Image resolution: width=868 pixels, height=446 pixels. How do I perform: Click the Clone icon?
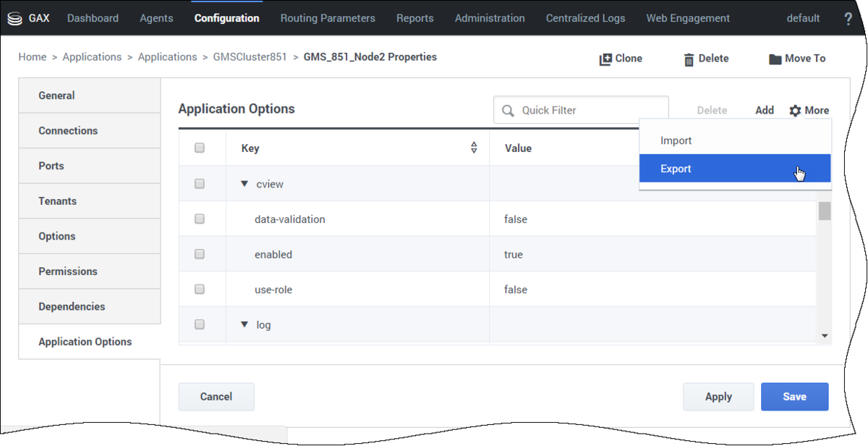(605, 59)
